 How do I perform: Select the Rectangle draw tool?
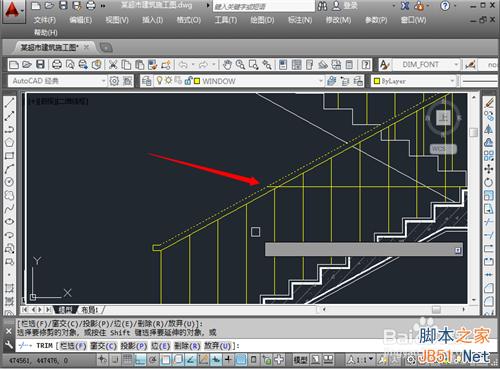pos(9,156)
